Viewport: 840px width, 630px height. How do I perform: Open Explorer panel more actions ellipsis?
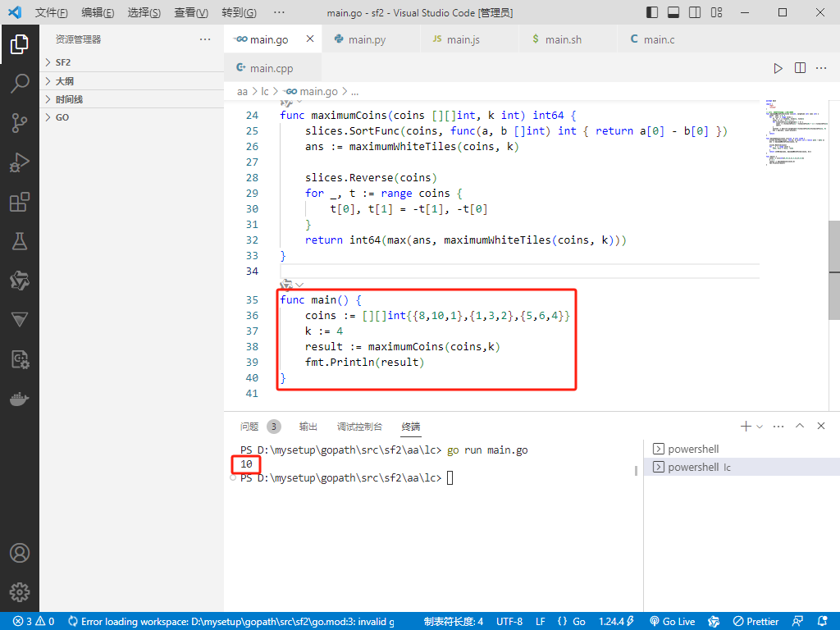(204, 39)
